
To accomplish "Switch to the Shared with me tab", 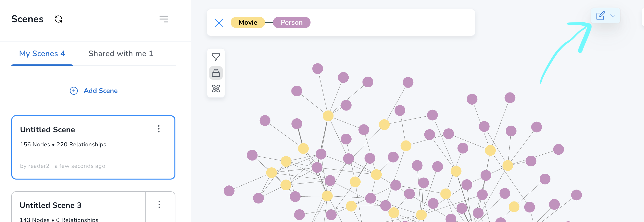I will (121, 53).
